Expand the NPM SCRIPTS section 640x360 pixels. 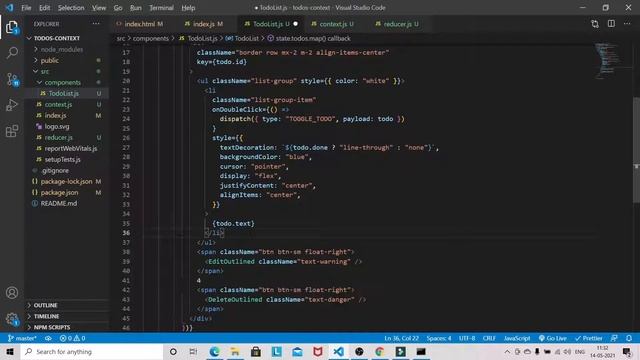click(x=52, y=327)
